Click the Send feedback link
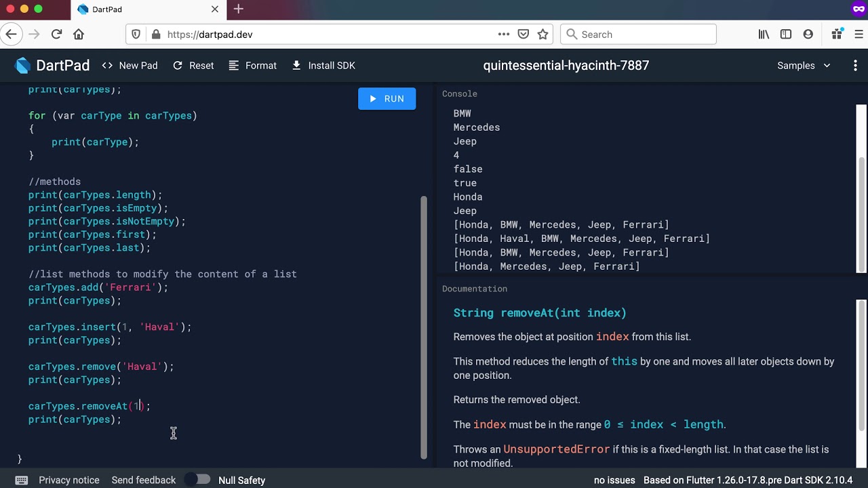This screenshot has width=868, height=488. (x=144, y=480)
